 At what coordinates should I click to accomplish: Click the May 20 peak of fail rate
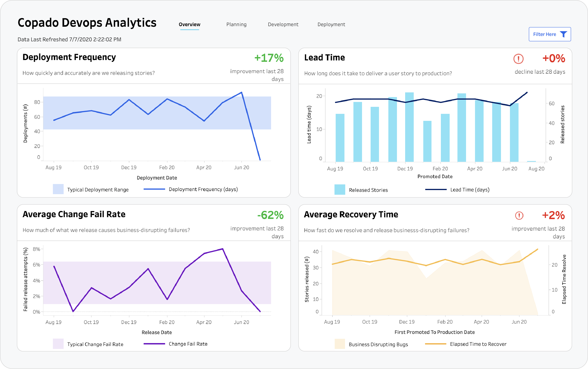coord(223,249)
